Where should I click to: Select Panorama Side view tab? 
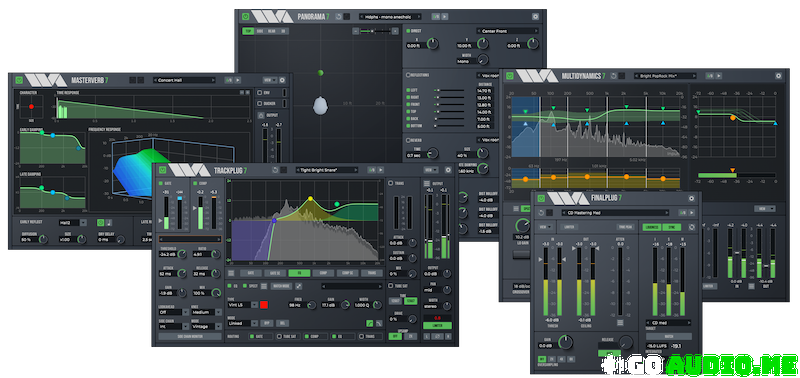(x=260, y=31)
